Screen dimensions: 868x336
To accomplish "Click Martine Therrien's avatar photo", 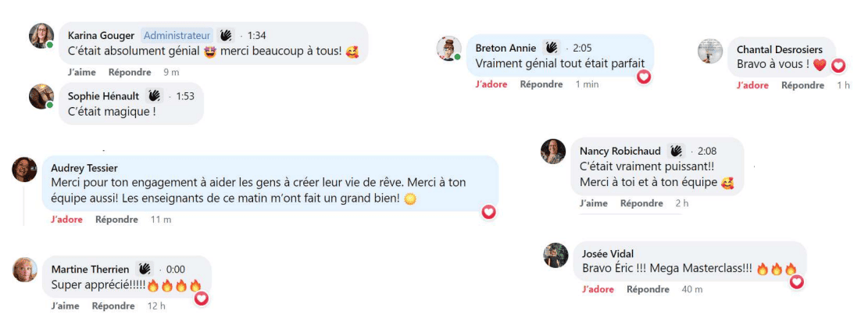I will 25,270.
